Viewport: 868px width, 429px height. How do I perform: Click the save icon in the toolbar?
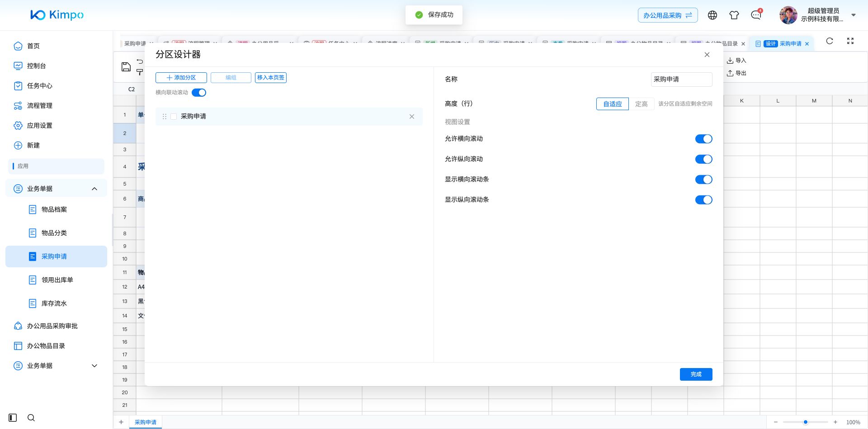(126, 67)
